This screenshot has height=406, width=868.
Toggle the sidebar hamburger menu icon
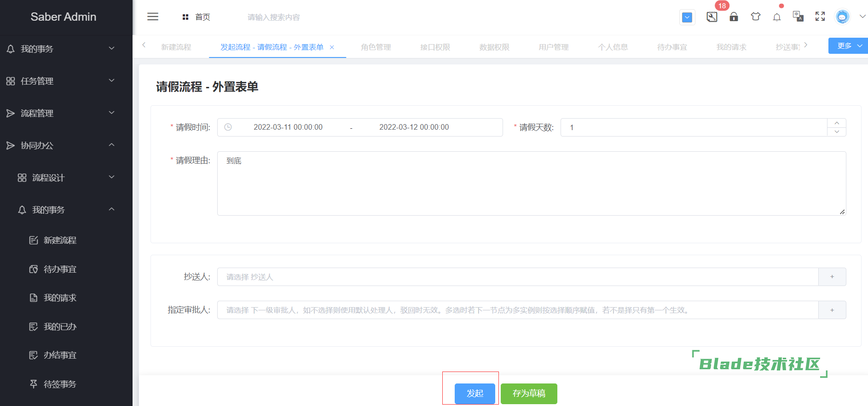(x=153, y=17)
